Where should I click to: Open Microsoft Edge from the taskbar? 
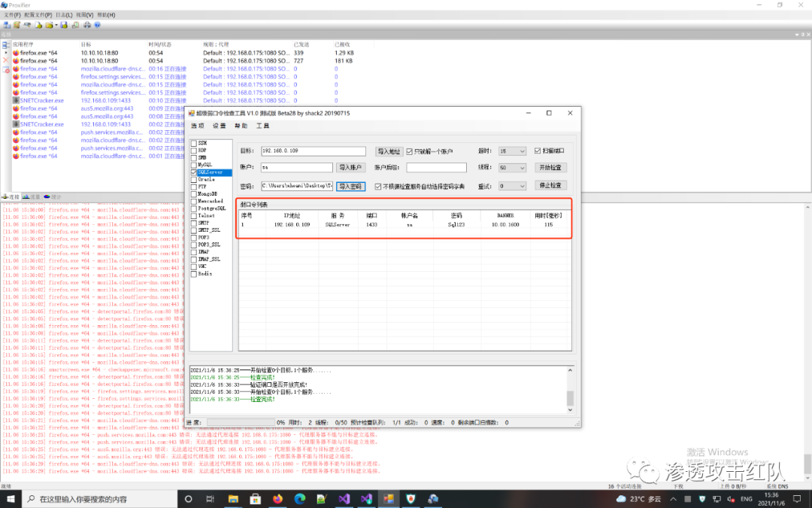[299, 499]
